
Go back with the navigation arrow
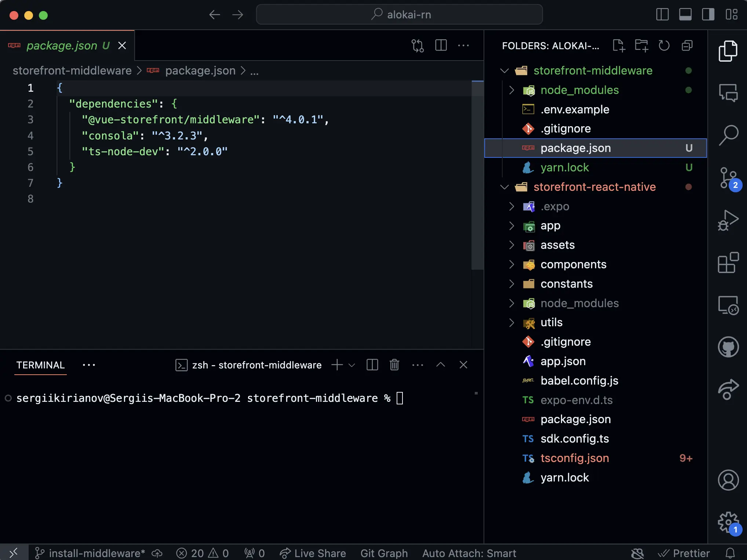click(215, 15)
